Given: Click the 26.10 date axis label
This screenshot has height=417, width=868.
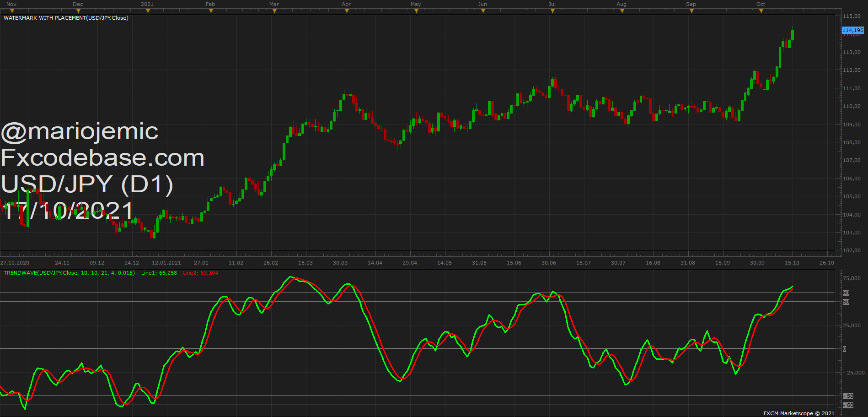Looking at the screenshot, I should pos(827,263).
